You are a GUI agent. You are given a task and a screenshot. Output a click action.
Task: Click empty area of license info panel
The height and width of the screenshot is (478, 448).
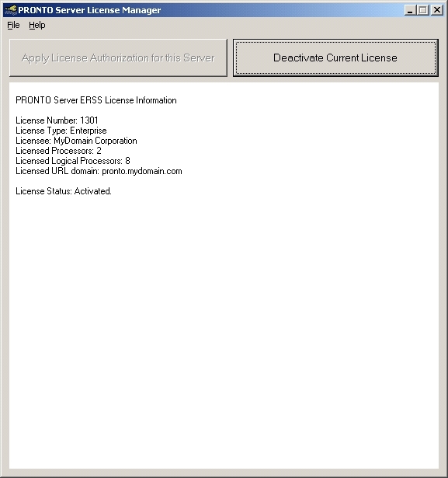(x=224, y=320)
